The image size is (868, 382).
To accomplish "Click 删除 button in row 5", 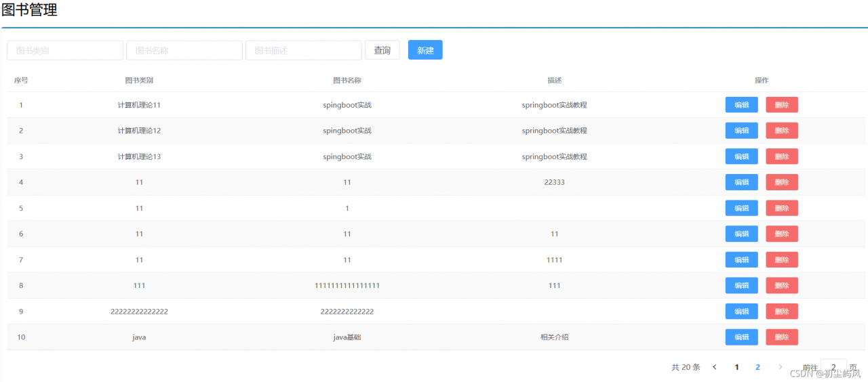I will 782,208.
